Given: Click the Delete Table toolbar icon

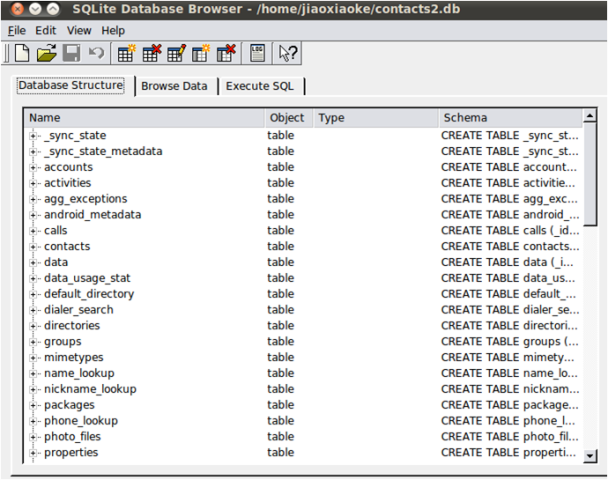Looking at the screenshot, I should (x=152, y=53).
